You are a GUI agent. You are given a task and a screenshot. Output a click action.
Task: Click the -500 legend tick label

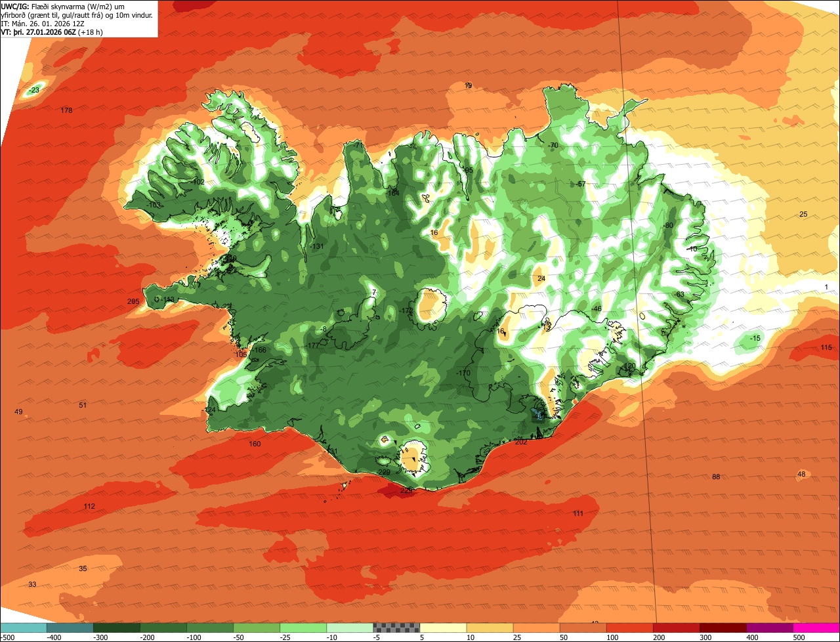click(7, 637)
